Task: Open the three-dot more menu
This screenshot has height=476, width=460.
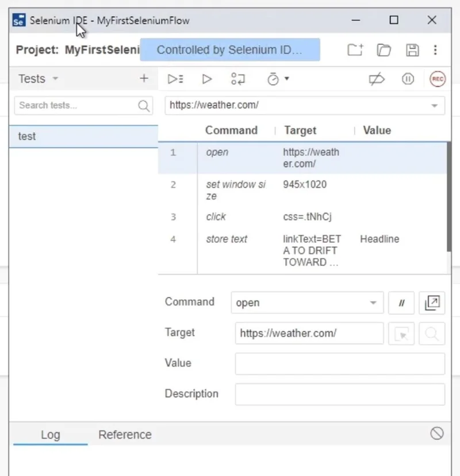Action: (x=435, y=49)
